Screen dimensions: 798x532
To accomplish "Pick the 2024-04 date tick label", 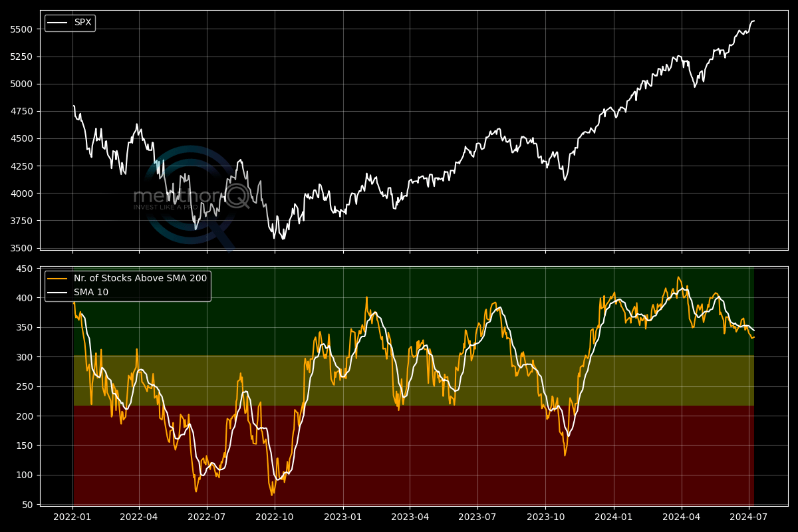I will tap(682, 515).
